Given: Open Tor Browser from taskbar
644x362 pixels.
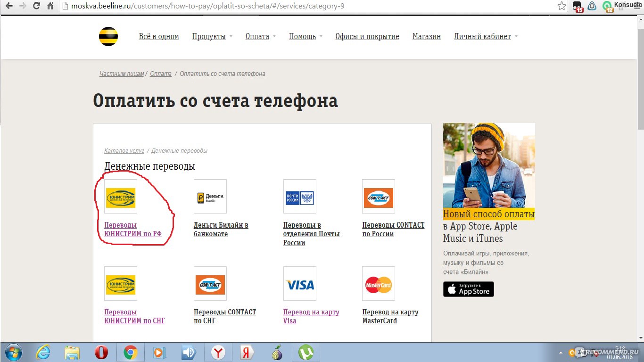Looking at the screenshot, I should pyautogui.click(x=277, y=353).
